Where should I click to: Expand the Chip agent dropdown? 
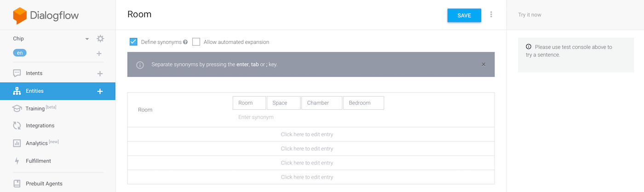87,39
